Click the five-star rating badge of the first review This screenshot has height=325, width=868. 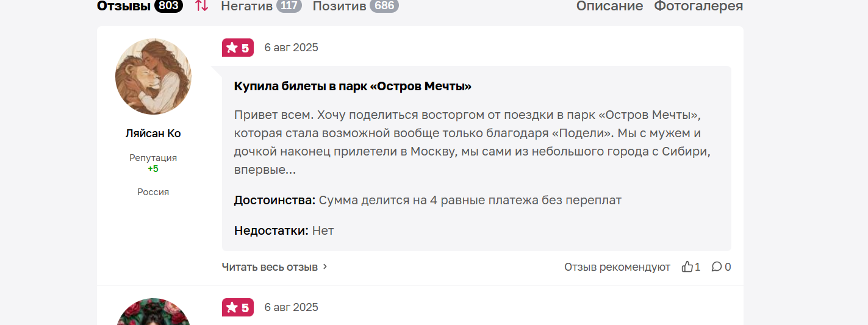click(238, 48)
